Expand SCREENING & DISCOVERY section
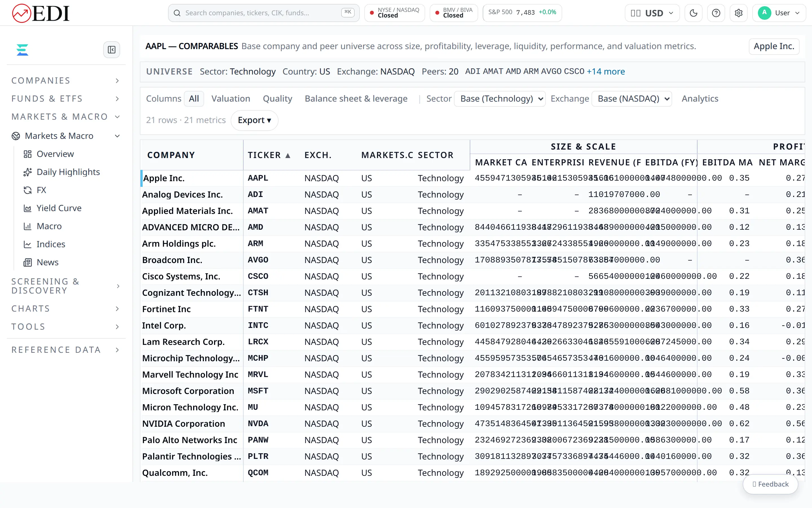Screen dimensions: 812x508 (x=66, y=286)
